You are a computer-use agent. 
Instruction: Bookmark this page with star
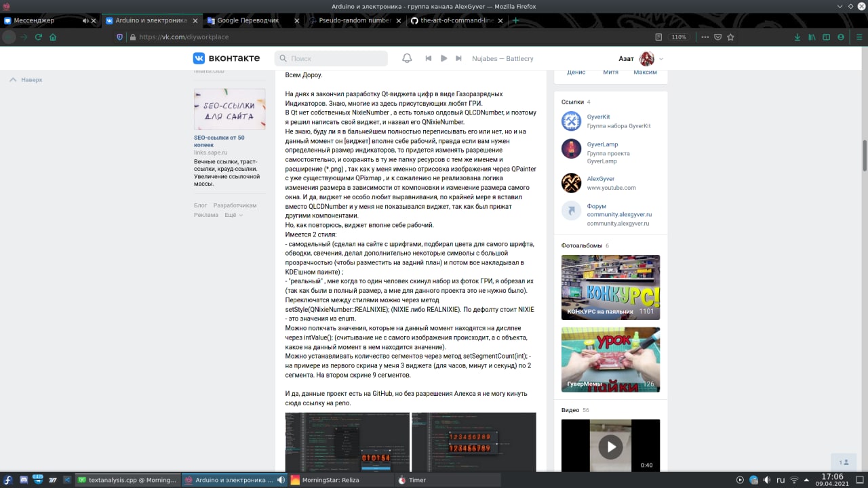coord(731,37)
